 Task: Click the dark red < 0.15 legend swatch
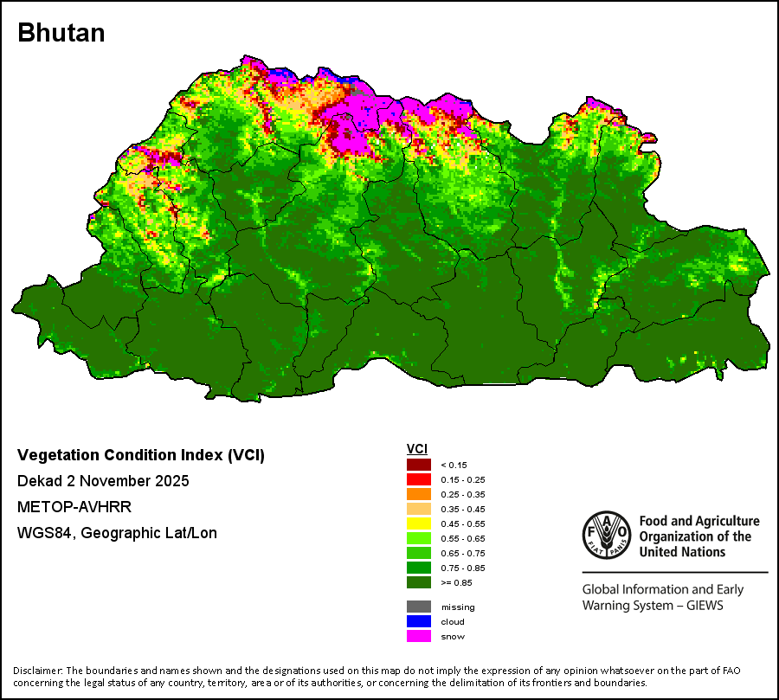click(x=419, y=465)
